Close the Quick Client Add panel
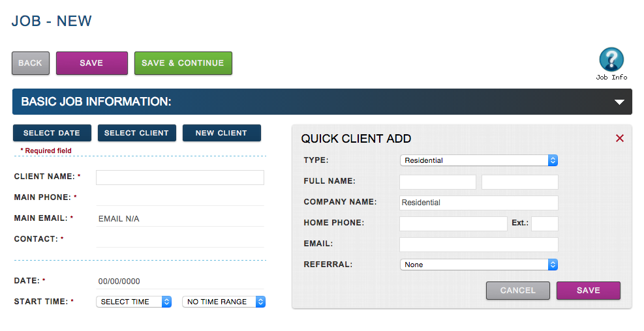The image size is (644, 331). (620, 138)
